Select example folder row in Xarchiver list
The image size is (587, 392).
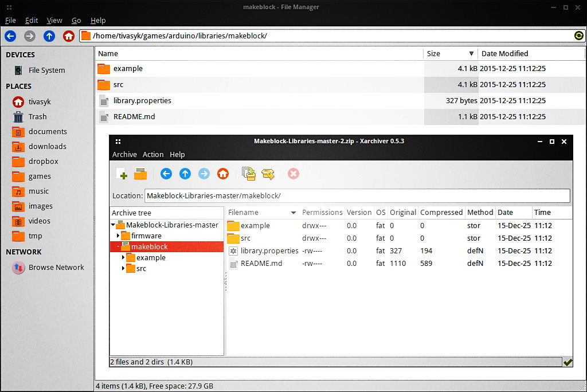(399, 226)
